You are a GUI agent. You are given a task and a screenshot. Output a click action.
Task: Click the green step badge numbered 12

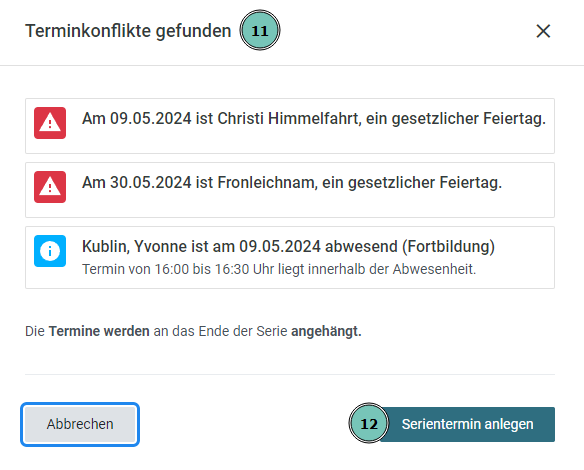tap(369, 423)
